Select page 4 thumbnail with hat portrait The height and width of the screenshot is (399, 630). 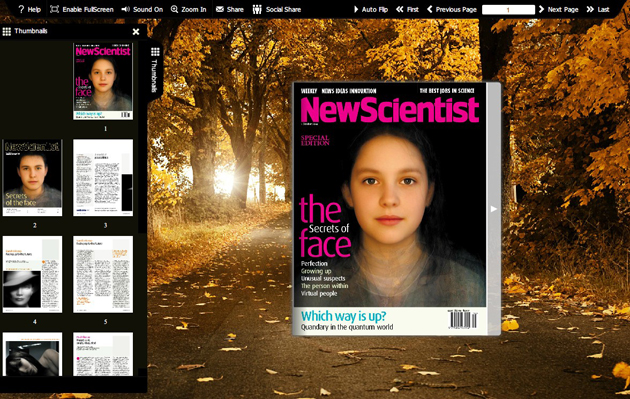pos(32,274)
